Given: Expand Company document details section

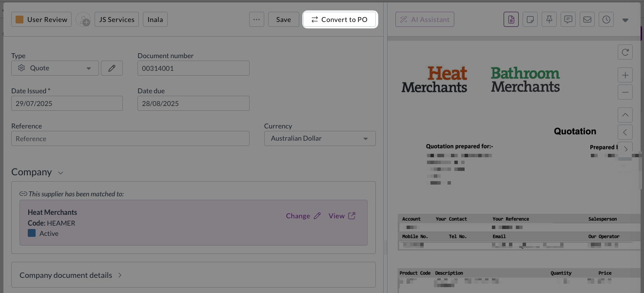Looking at the screenshot, I should click(x=71, y=275).
